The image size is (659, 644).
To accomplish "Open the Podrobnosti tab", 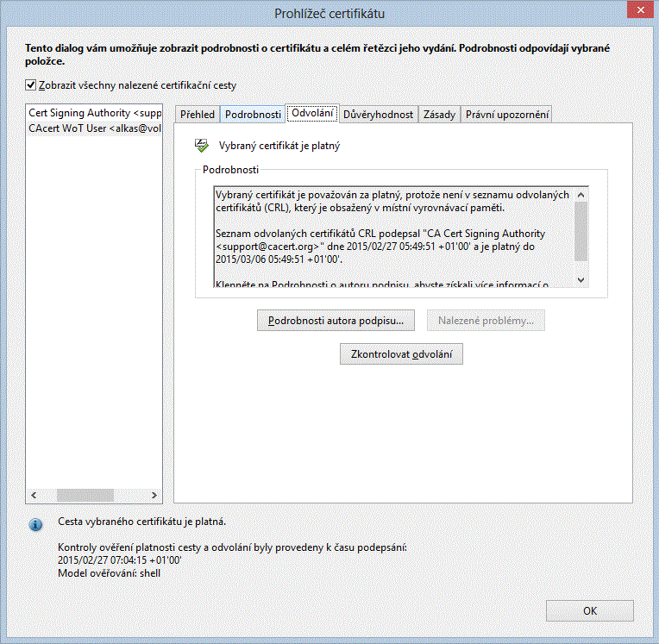I will (253, 115).
